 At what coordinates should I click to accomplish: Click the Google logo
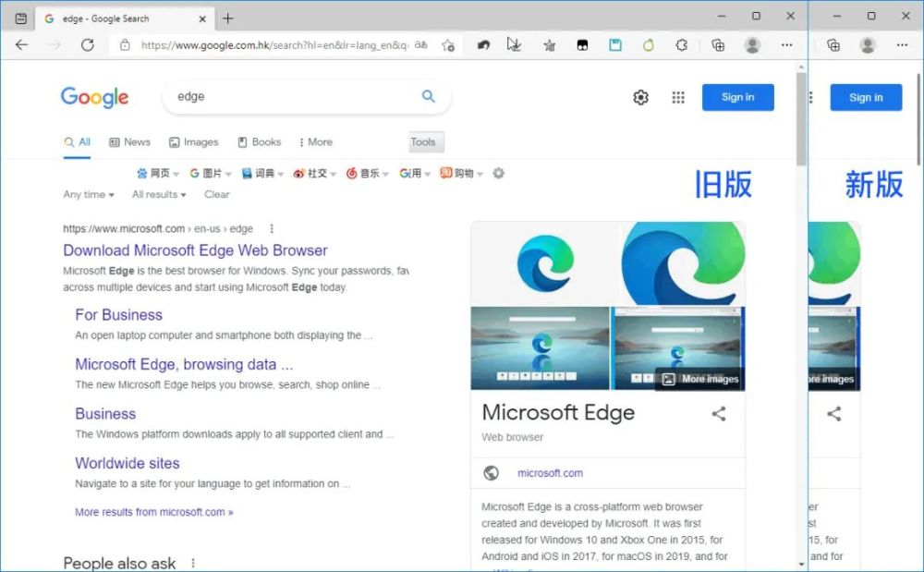(x=94, y=98)
